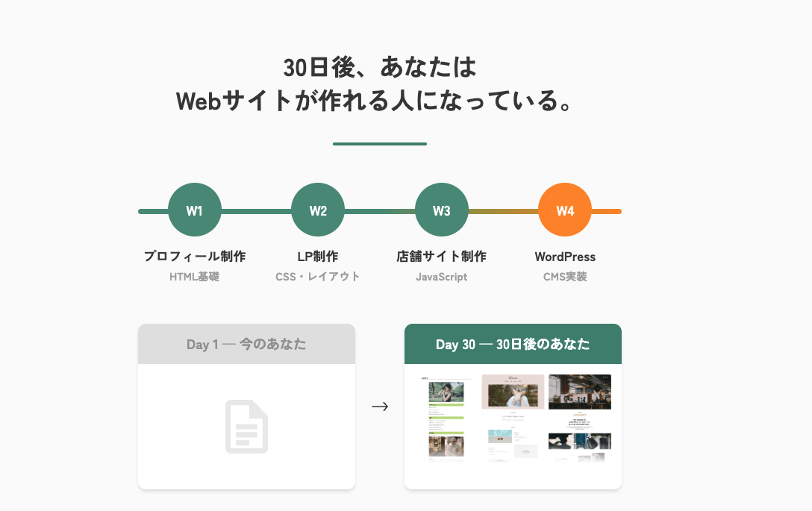This screenshot has width=812, height=511.
Task: Click the W3 timeline circle
Action: (x=442, y=210)
